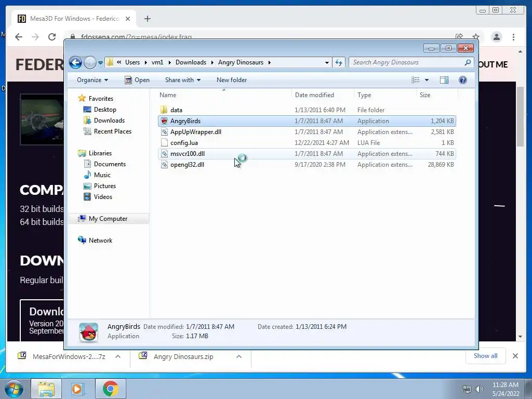532x399 pixels.
Task: Close the Chrome downloads bar
Action: tap(515, 356)
